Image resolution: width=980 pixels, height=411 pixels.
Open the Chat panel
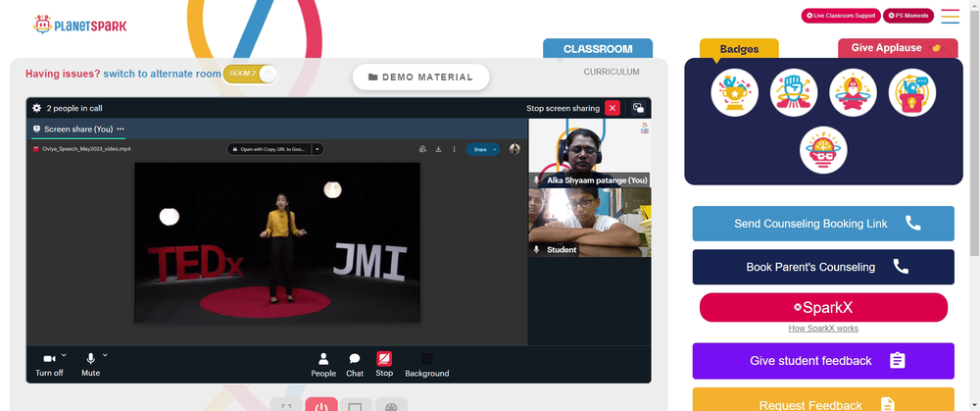pos(355,365)
